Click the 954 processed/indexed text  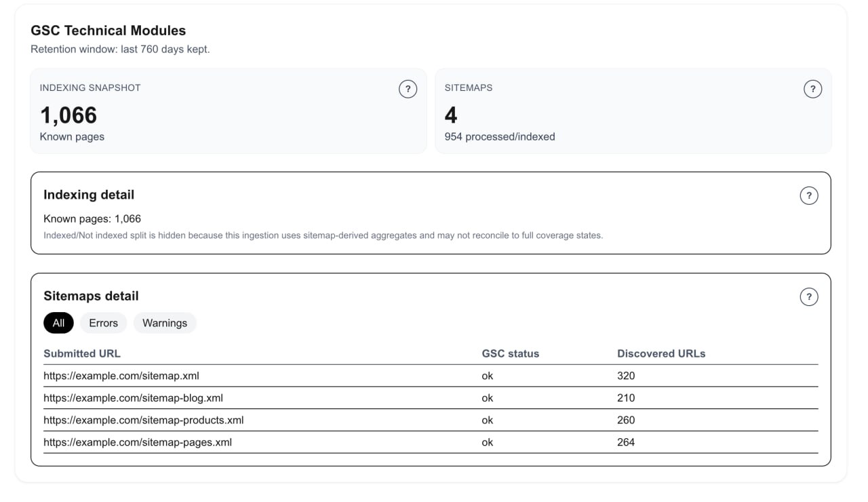point(500,136)
